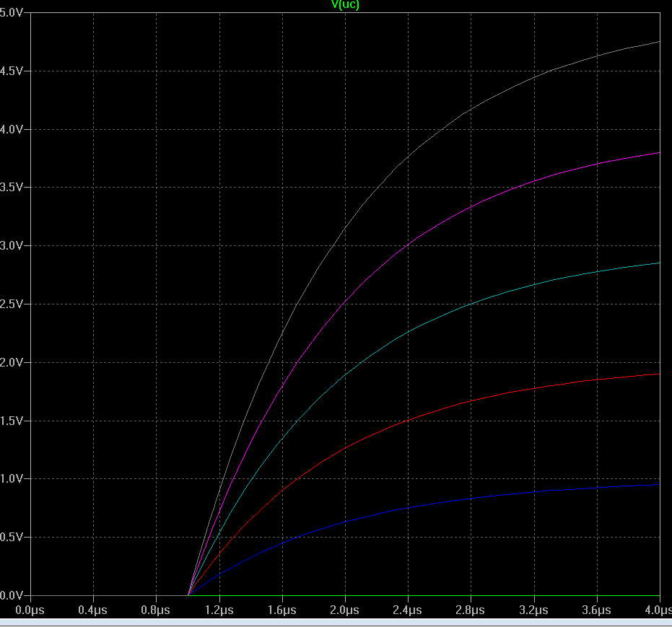This screenshot has width=672, height=627.
Task: Click the 3.2µs time axis label
Action: (533, 610)
